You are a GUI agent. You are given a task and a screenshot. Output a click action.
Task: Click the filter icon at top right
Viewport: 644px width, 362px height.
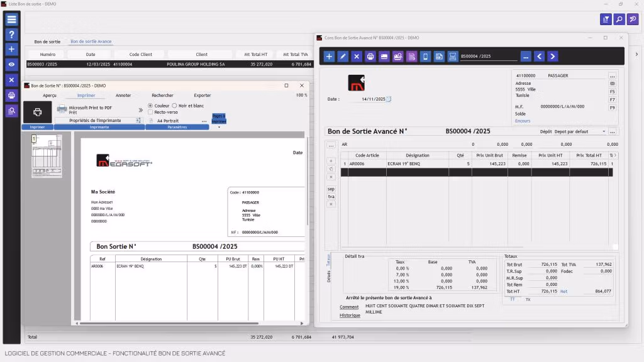point(606,19)
